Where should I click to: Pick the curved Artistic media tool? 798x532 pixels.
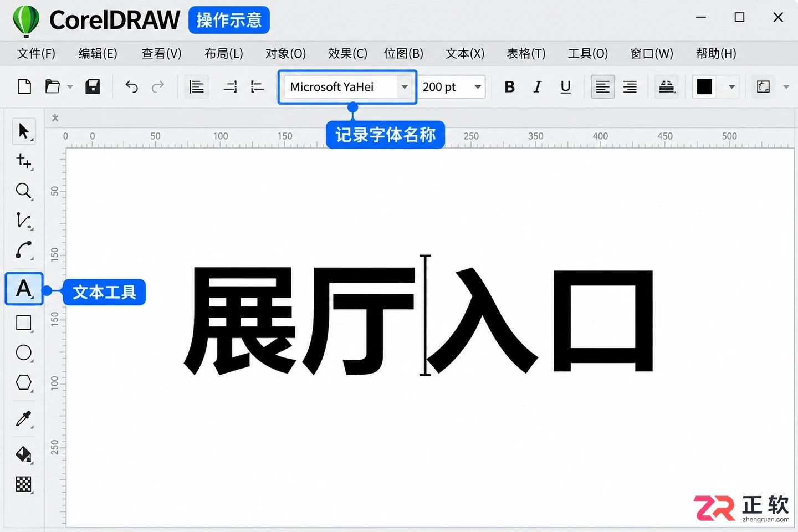pos(24,250)
